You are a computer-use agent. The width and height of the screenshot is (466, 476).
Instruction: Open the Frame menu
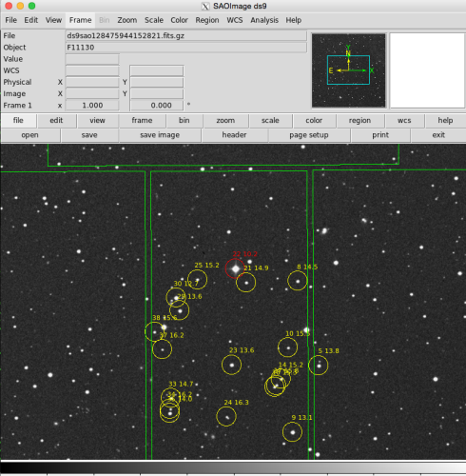pyautogui.click(x=81, y=20)
